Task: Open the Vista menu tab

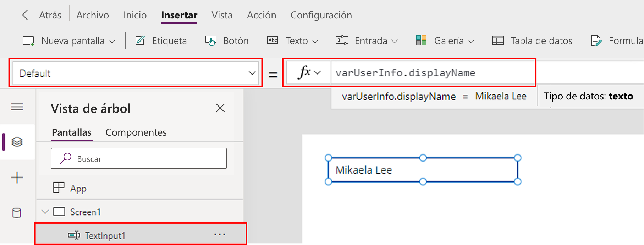Action: click(x=222, y=15)
